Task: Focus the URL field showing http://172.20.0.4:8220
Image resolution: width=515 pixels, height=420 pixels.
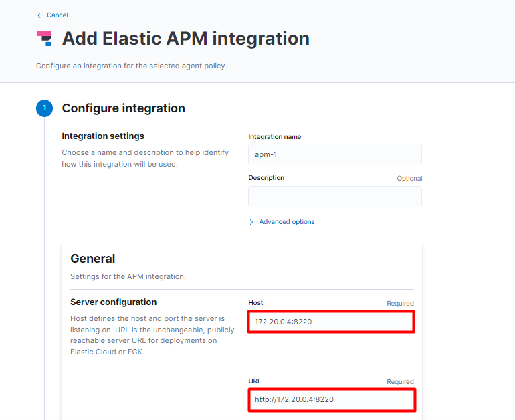Action: [x=332, y=399]
